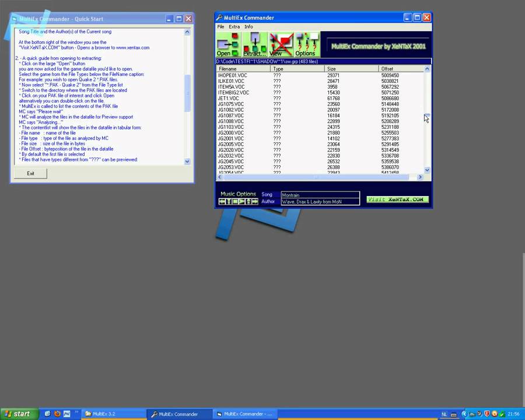Select JG2045.VOC file row
Viewport: 525px width, 420px height.
pyautogui.click(x=320, y=161)
